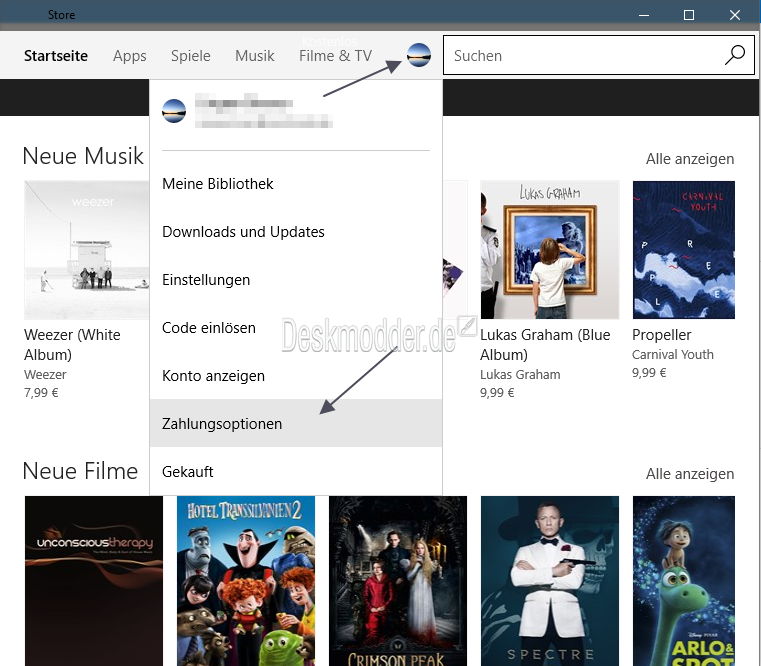Click the 9,99 € price under Propeller

pyautogui.click(x=649, y=372)
